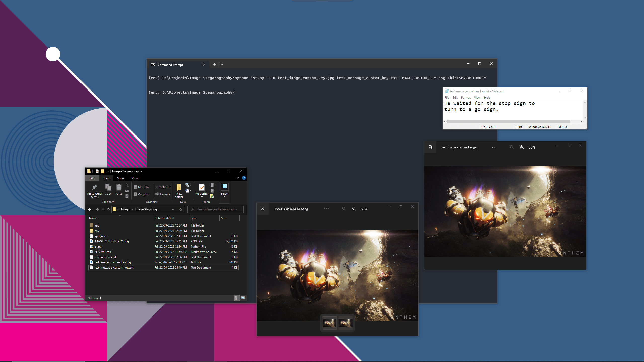Image resolution: width=644 pixels, height=362 pixels.
Task: Select the .git folder
Action: click(x=164, y=225)
